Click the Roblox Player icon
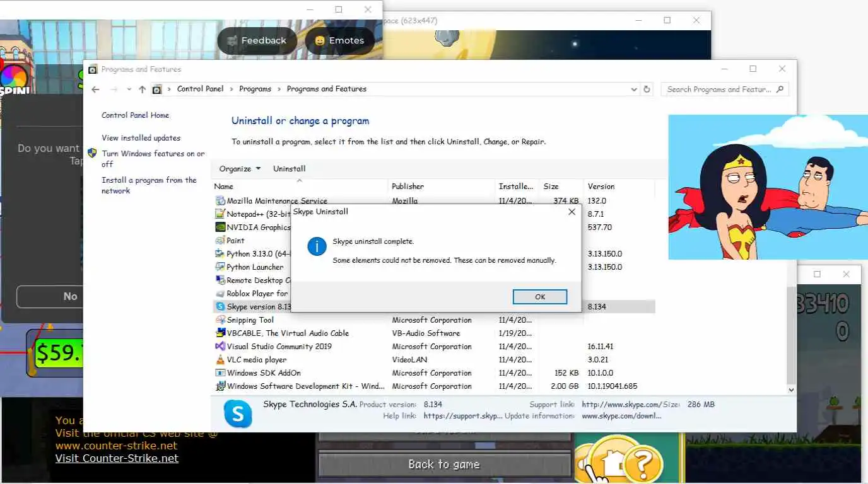The image size is (868, 484). click(x=220, y=294)
